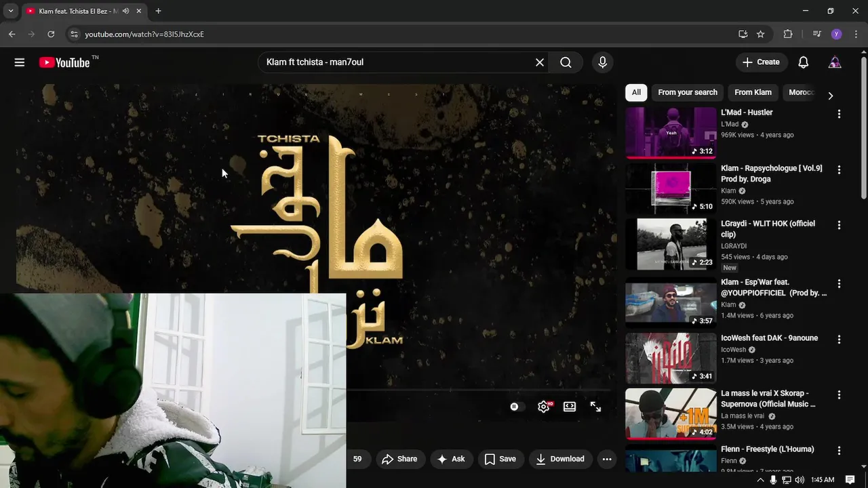
Task: Open the La mass le vrai channel link
Action: coord(743,416)
